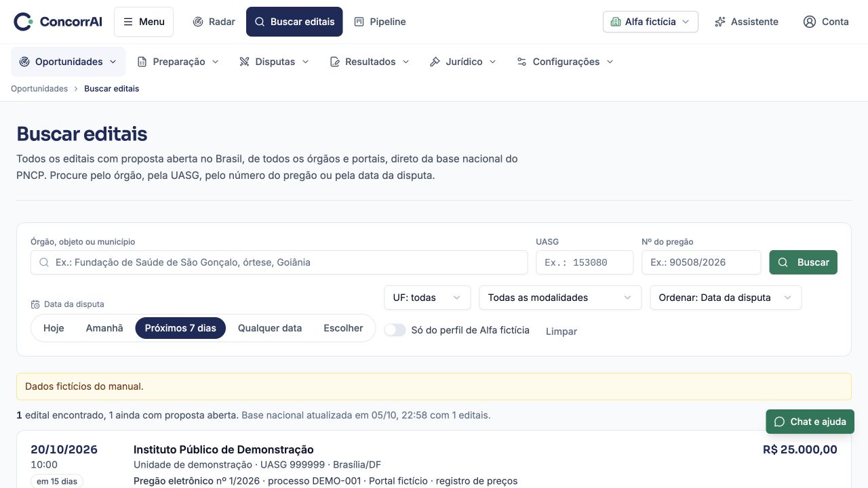Open the Pipeline tab
Viewport: 868px width, 488px height.
380,22
